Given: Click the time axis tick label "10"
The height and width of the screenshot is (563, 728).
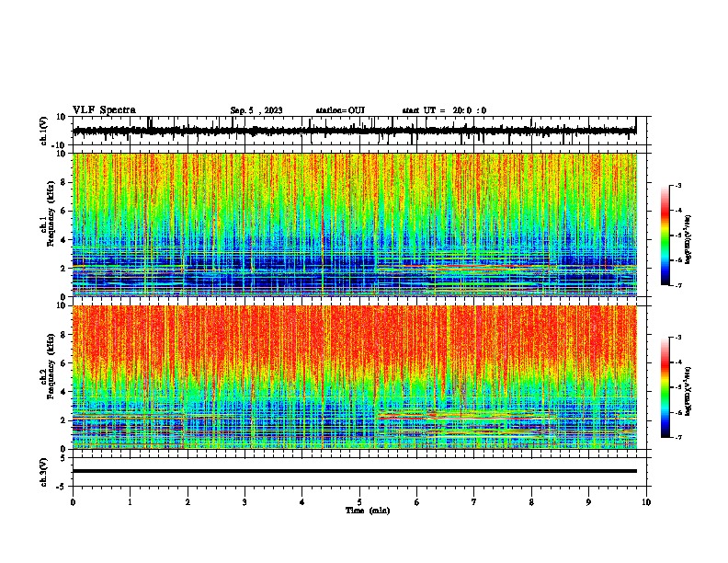Looking at the screenshot, I should click(x=646, y=502).
